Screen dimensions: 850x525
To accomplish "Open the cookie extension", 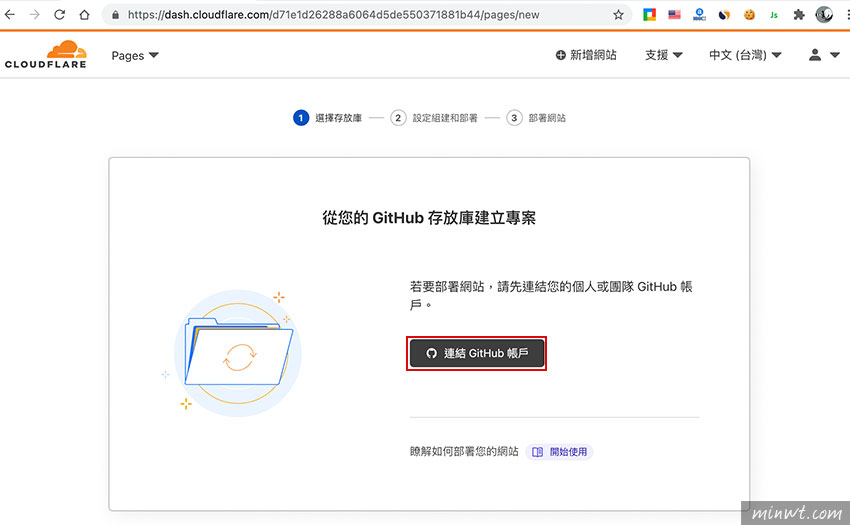I will tap(749, 15).
